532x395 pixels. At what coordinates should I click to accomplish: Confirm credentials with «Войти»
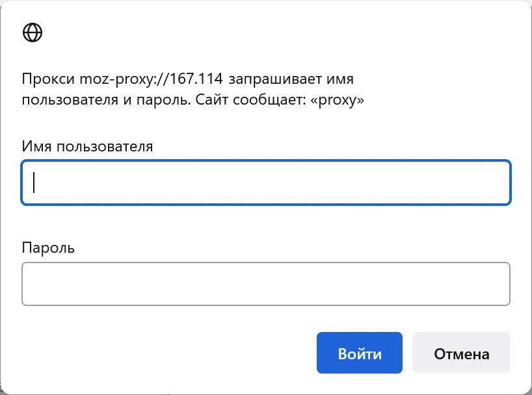point(359,353)
